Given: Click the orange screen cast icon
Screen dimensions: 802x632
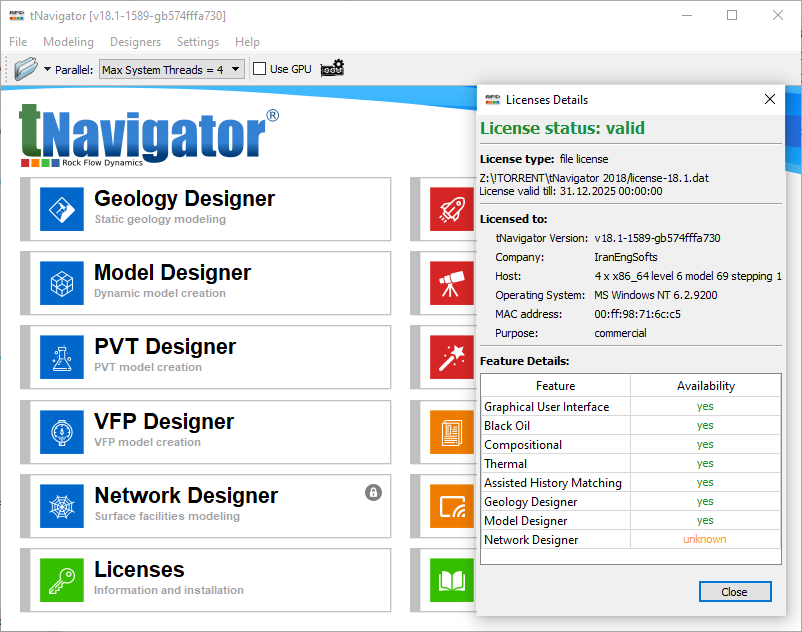Looking at the screenshot, I should (452, 506).
